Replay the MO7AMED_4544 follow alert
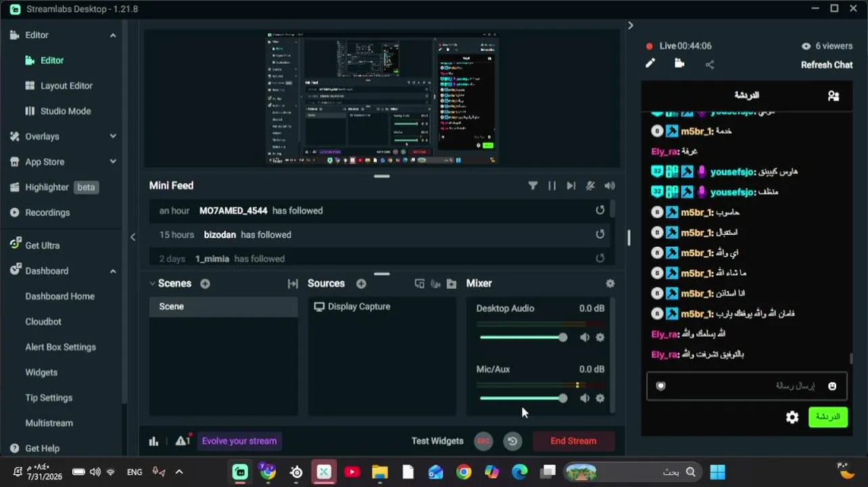This screenshot has height=487, width=868. (600, 210)
